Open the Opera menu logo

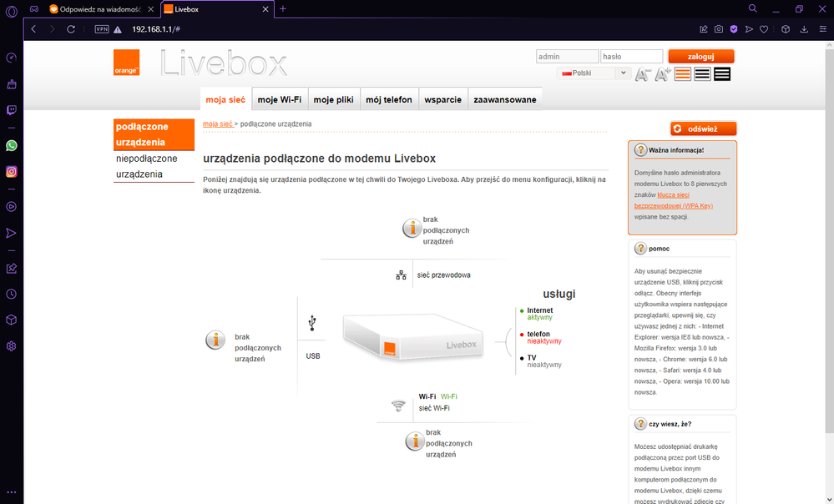11,11
